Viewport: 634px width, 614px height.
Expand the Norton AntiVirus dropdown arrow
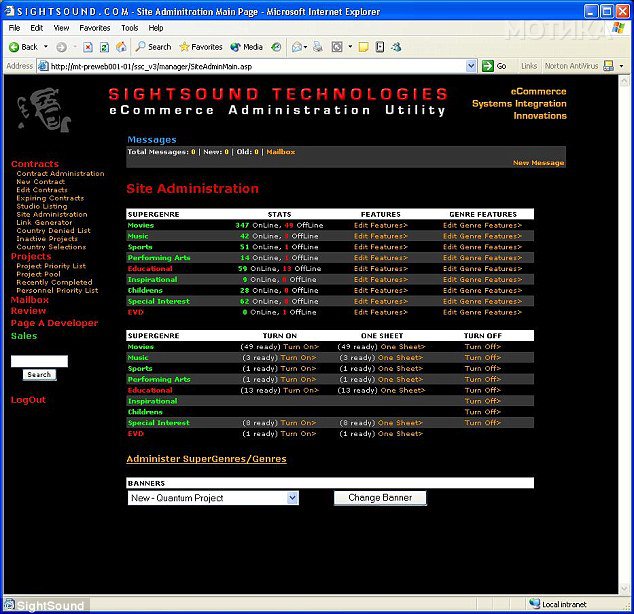[621, 66]
